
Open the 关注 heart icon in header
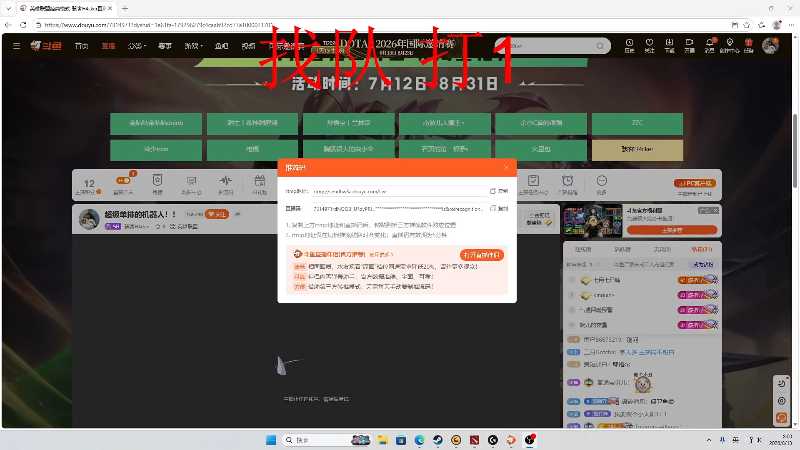(649, 45)
